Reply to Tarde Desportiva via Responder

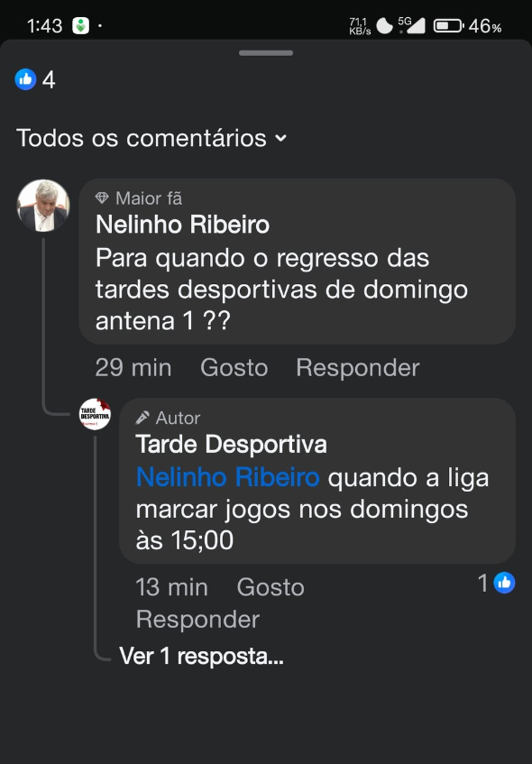tap(197, 620)
